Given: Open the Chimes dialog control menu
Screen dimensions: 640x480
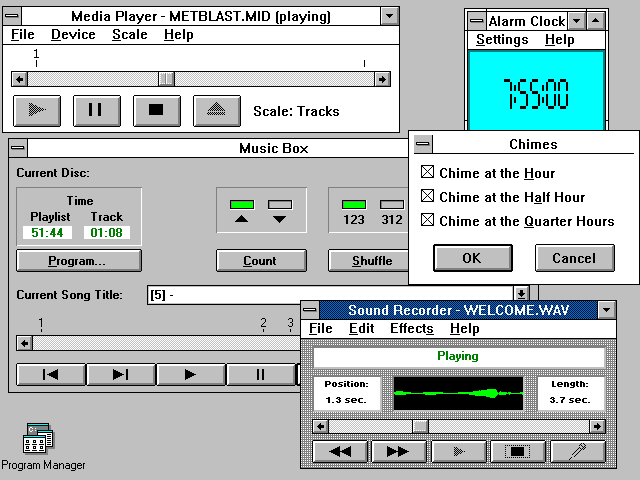Looking at the screenshot, I should point(424,144).
